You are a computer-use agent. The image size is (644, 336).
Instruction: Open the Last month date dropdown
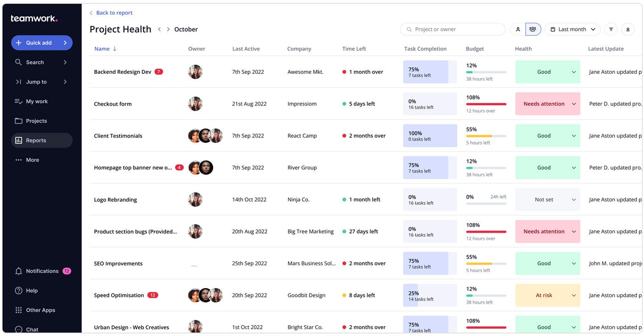572,29
